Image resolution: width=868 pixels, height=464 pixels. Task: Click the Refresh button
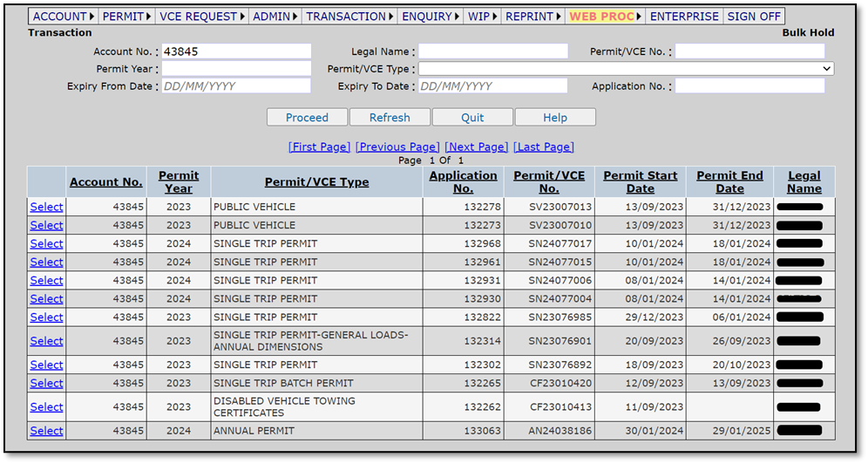pyautogui.click(x=390, y=118)
